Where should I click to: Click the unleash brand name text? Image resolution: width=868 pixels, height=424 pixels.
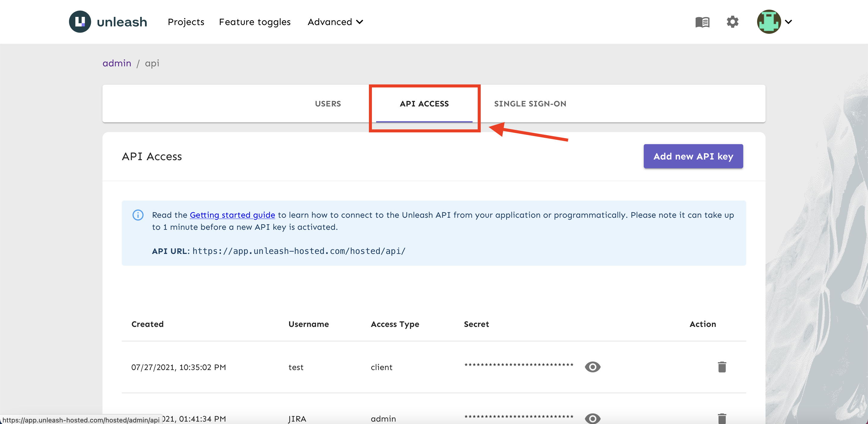122,22
